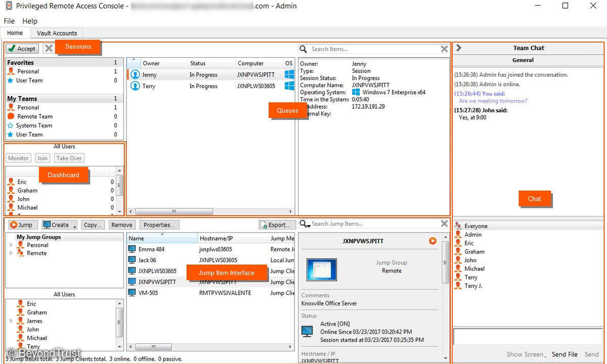The width and height of the screenshot is (607, 364).
Task: Click the Take Over button
Action: click(x=69, y=158)
